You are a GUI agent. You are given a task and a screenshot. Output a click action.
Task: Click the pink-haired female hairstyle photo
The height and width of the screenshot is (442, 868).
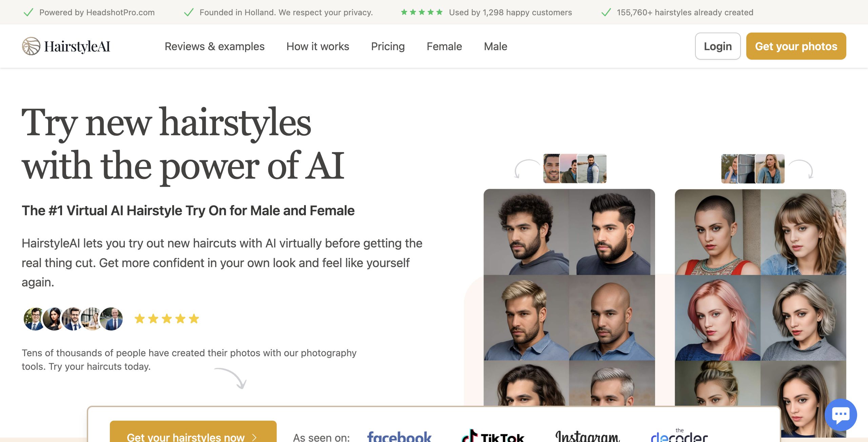[717, 318]
